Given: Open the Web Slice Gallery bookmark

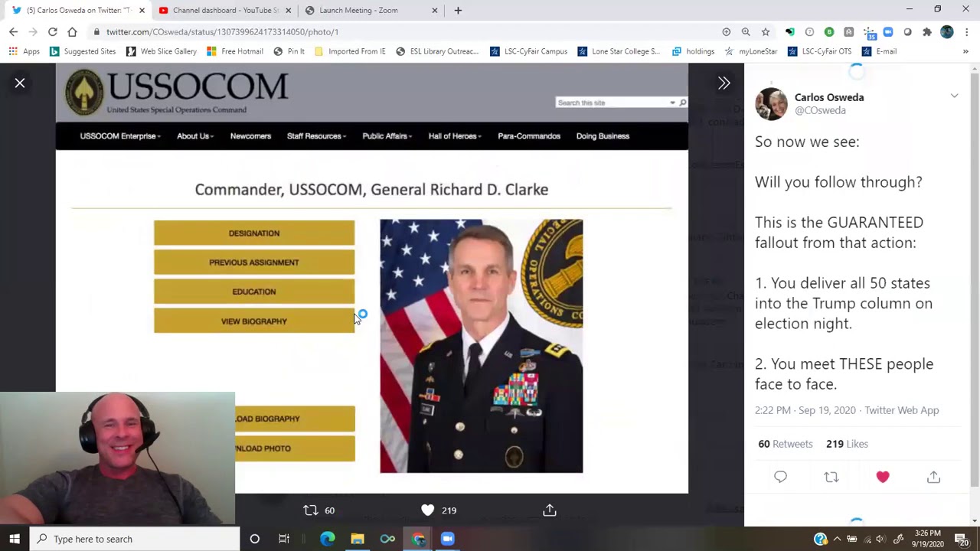Looking at the screenshot, I should (x=161, y=51).
